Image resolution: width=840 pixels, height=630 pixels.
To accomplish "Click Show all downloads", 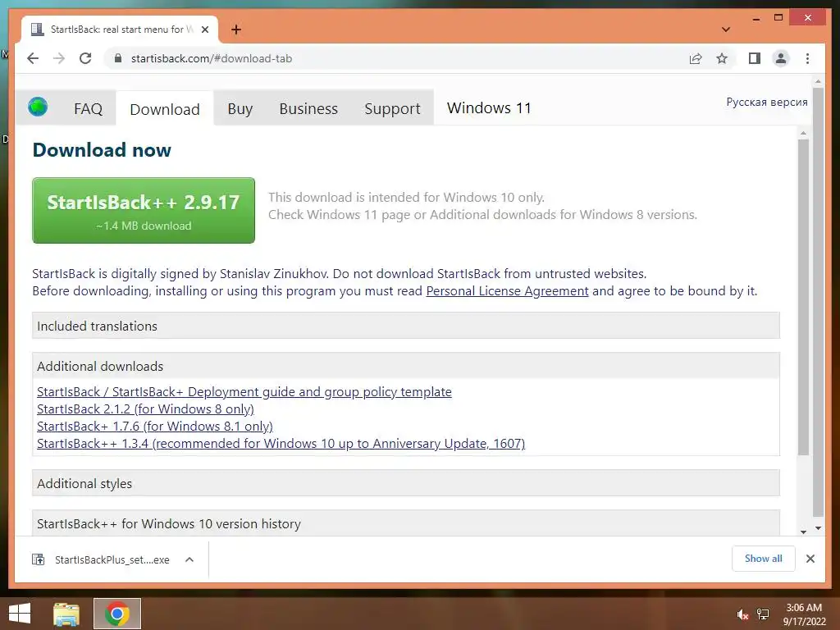I will (x=764, y=559).
